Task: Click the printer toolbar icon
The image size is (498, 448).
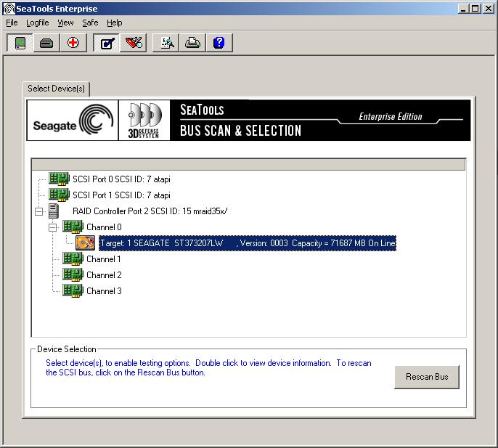Action: (192, 43)
